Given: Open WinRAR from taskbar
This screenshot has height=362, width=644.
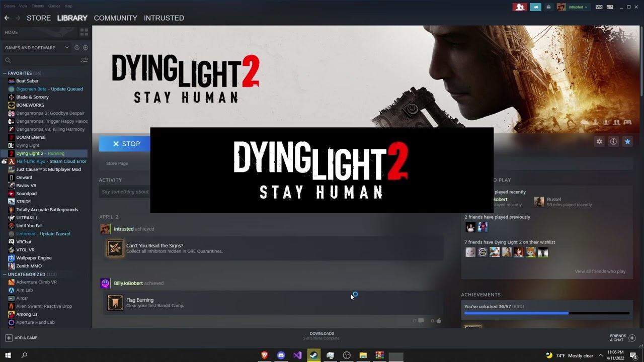Looking at the screenshot, I should coord(379,355).
